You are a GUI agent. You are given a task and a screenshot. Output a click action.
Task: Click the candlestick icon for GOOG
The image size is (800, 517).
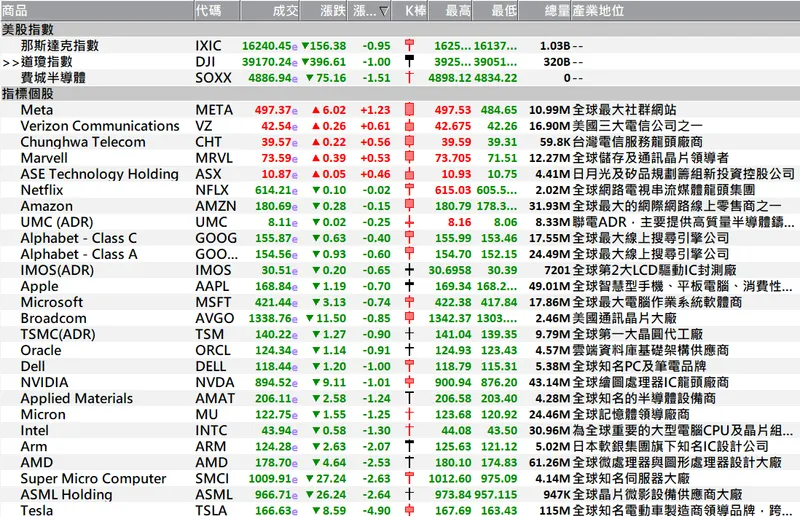409,238
